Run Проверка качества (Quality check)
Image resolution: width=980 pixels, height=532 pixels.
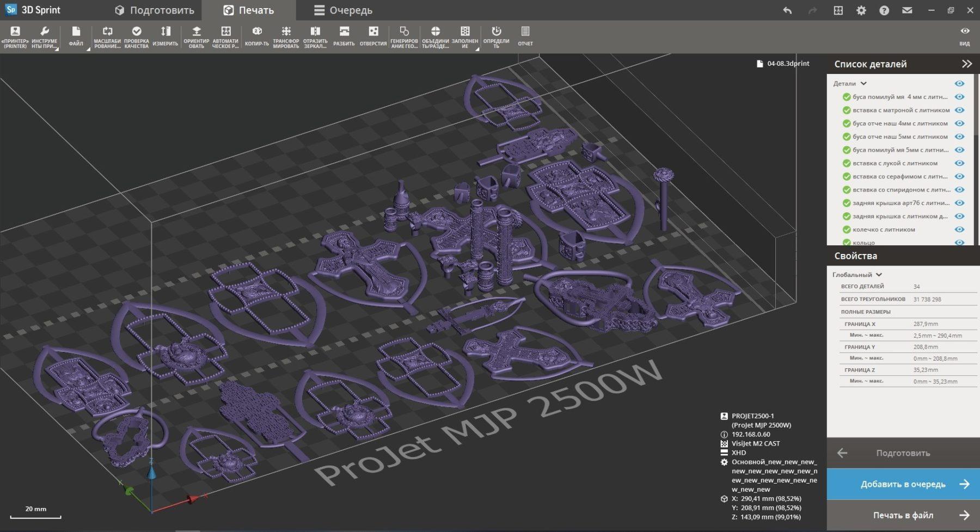pyautogui.click(x=137, y=37)
